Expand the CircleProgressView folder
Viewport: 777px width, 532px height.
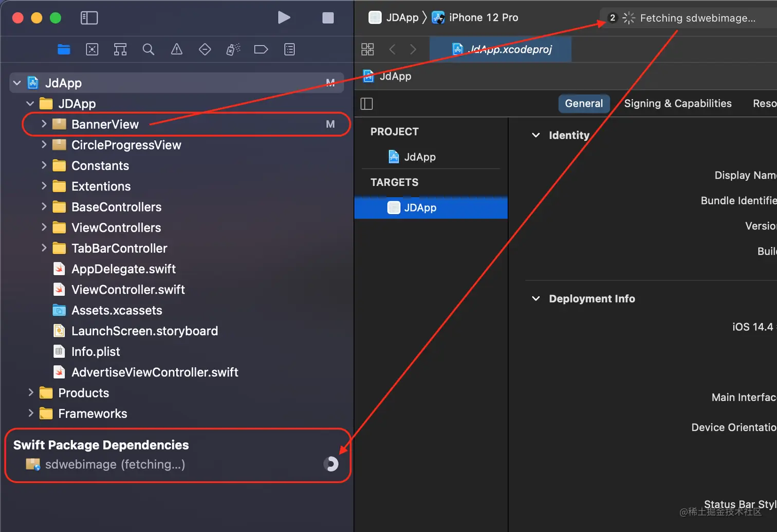44,145
